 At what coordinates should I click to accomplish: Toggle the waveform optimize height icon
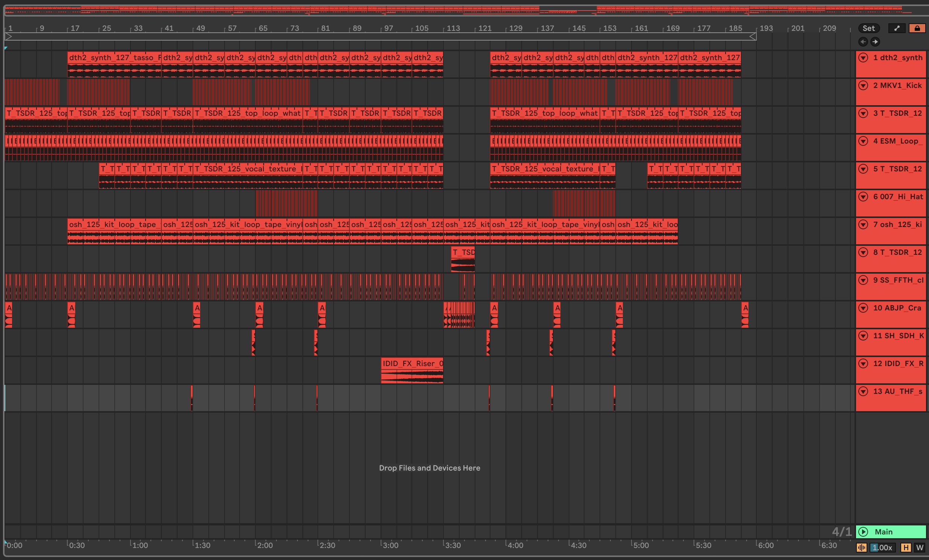click(862, 548)
